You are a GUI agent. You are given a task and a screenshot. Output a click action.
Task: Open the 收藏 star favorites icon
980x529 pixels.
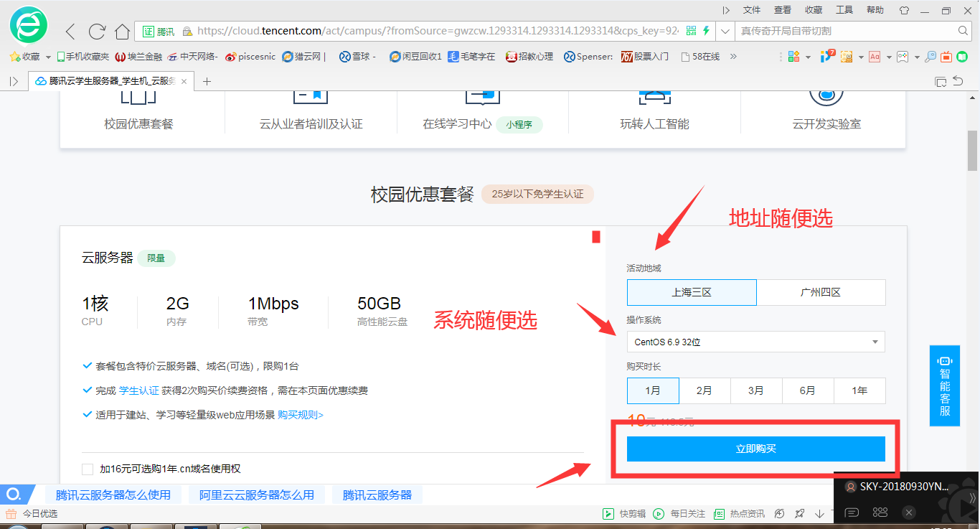click(14, 57)
